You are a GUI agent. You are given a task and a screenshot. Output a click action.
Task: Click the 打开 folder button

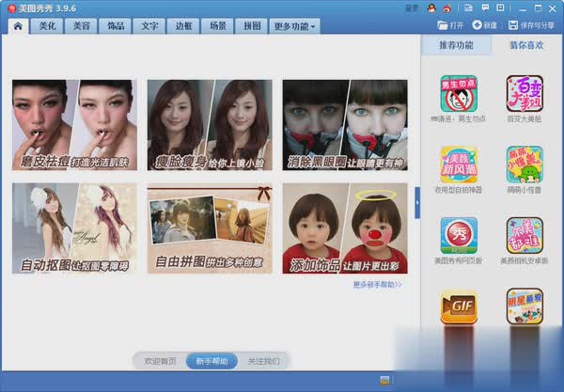[450, 25]
